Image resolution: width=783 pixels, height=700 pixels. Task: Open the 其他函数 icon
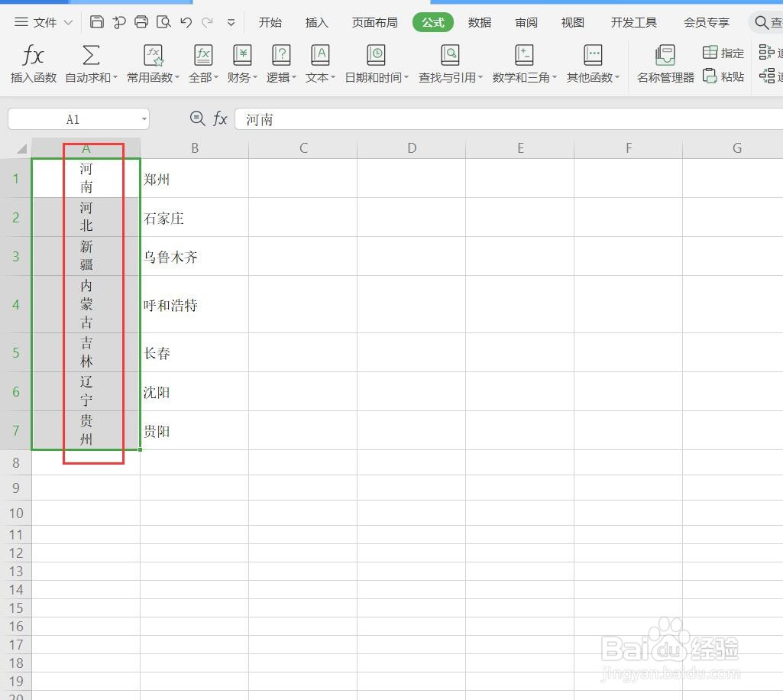coord(593,55)
